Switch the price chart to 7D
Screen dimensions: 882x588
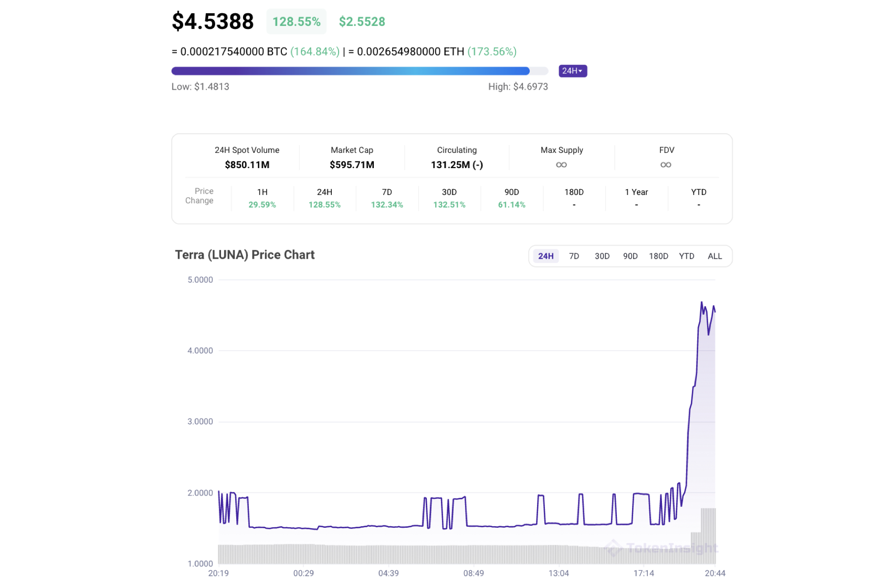click(x=574, y=256)
